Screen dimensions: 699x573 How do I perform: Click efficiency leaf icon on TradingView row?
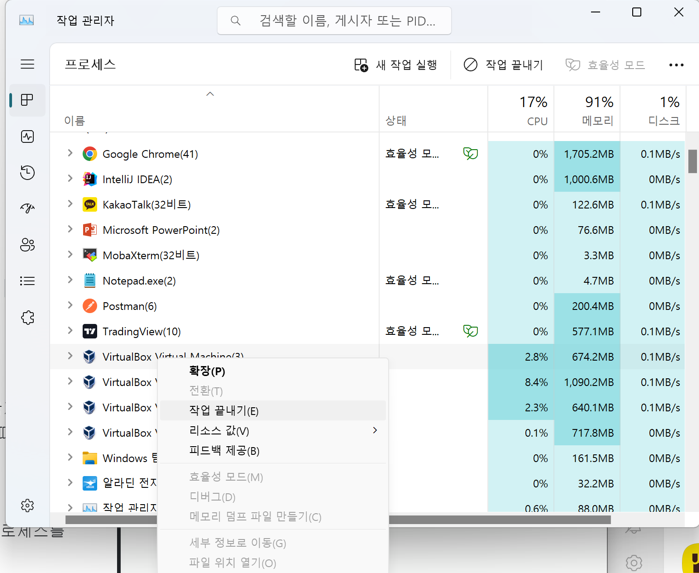pos(470,331)
